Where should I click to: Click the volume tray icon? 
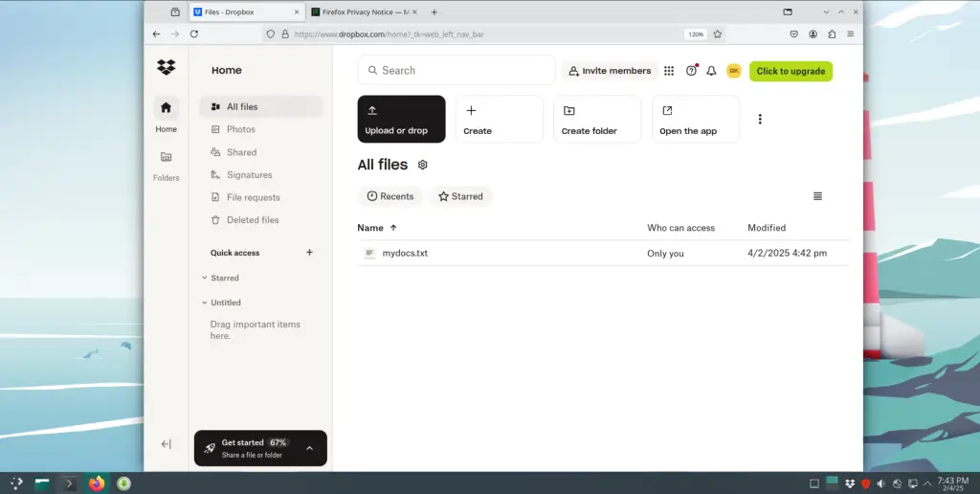(881, 483)
